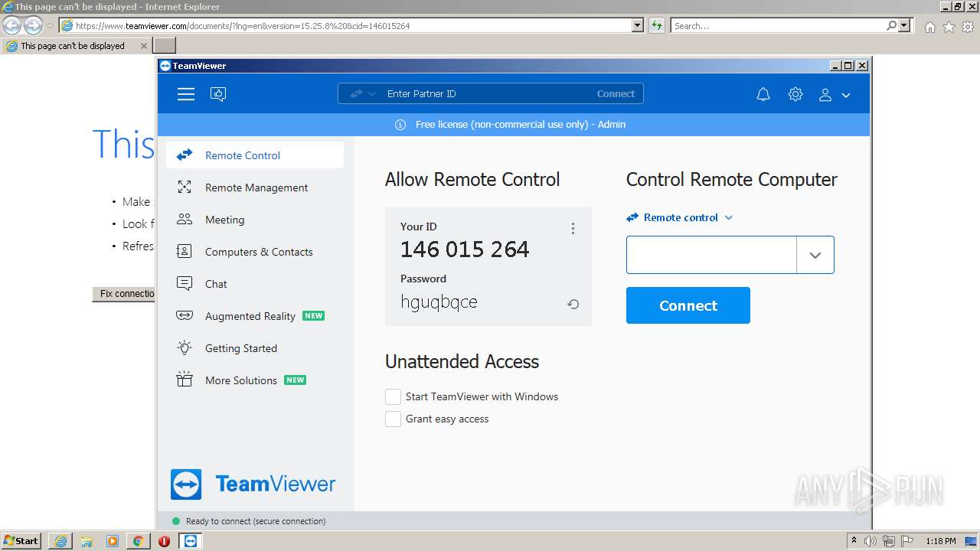Open IE tools gear
Screen dimensions: 980x551
[x=968, y=27]
